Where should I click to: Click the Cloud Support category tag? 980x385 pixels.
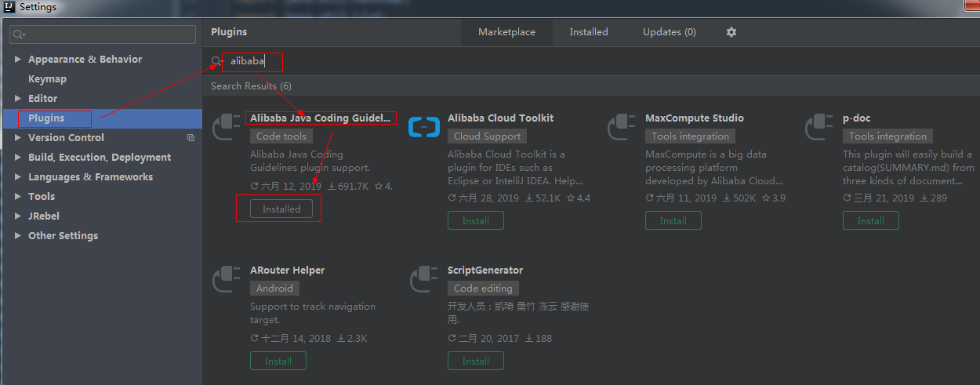coord(487,136)
